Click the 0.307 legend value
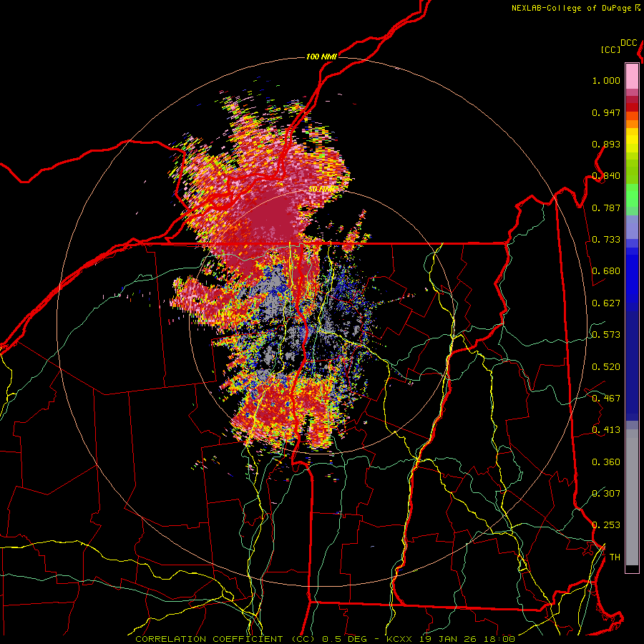This screenshot has height=644, width=644. (606, 494)
